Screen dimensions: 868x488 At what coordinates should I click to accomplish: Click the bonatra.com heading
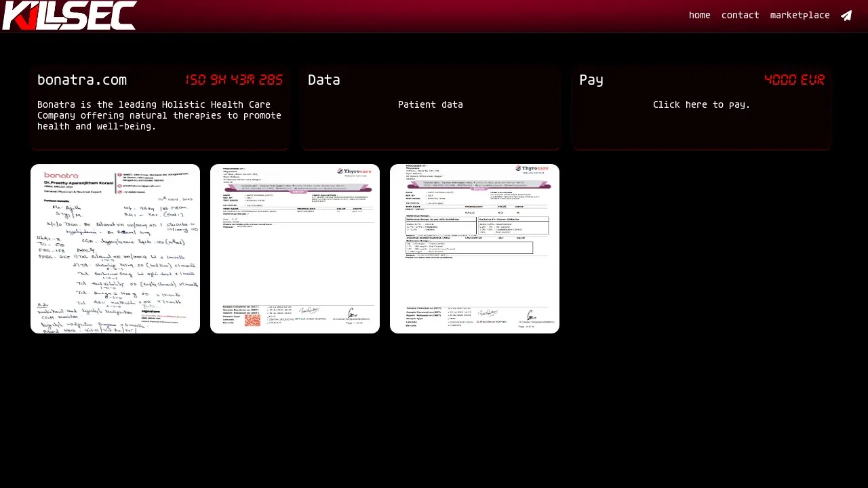81,80
